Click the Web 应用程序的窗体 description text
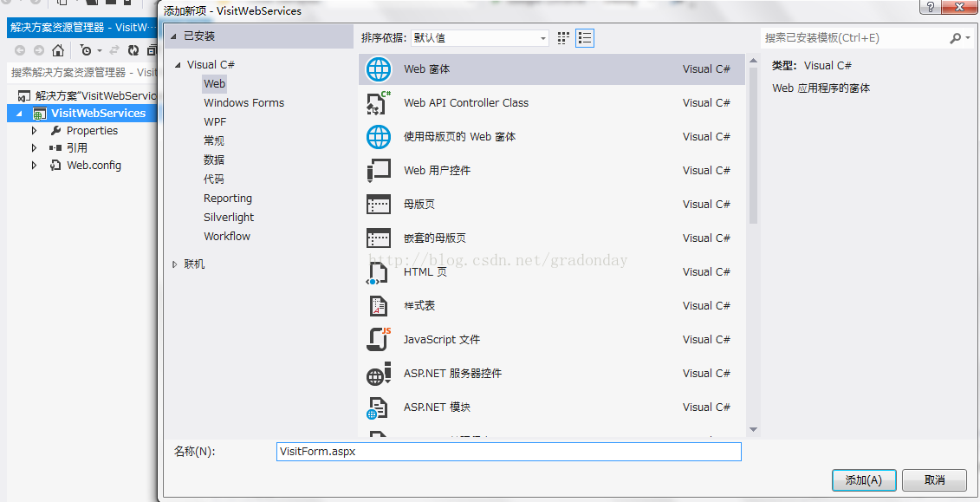Screen dimensions: 980x502 [x=821, y=88]
